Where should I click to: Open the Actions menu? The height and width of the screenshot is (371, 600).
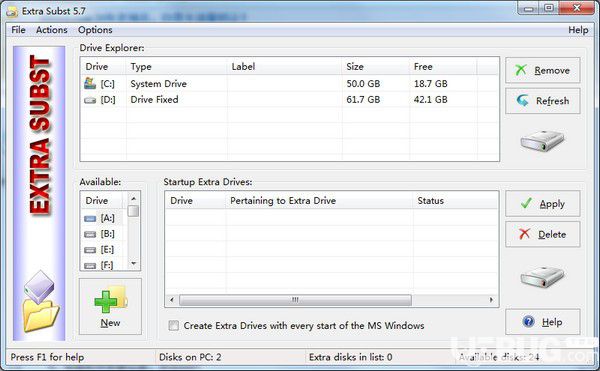[x=52, y=30]
